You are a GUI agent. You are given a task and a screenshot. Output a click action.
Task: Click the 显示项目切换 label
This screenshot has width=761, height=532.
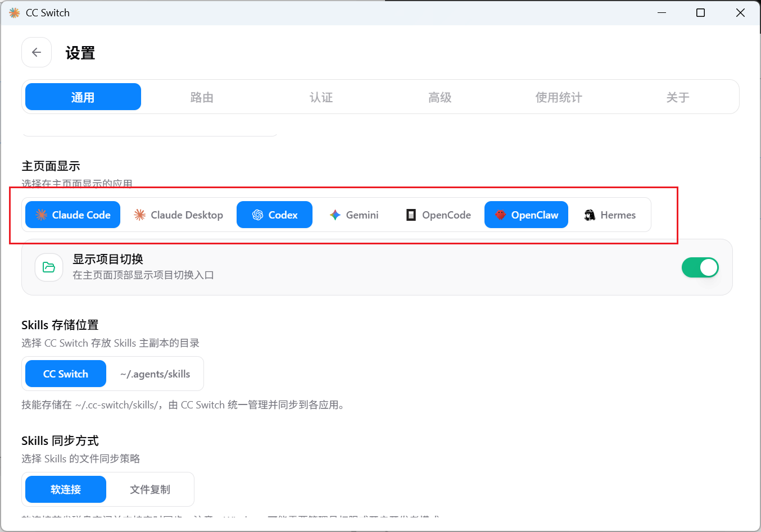(x=108, y=259)
